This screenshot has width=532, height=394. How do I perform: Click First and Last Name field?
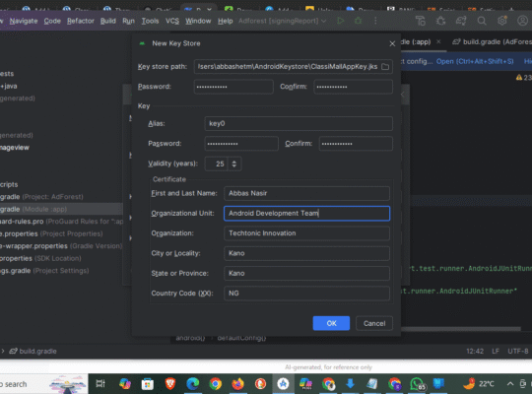306,193
